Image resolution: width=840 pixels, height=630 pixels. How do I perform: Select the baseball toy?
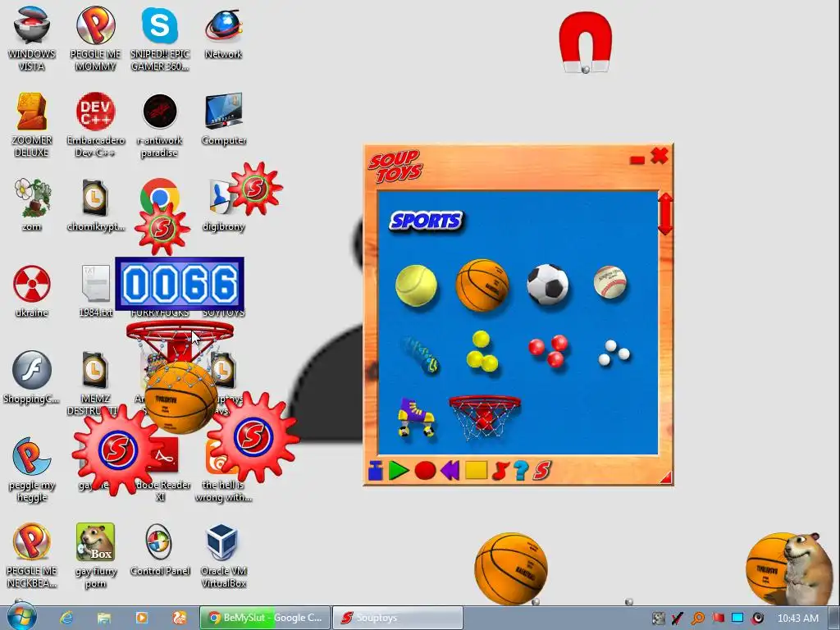pos(609,282)
